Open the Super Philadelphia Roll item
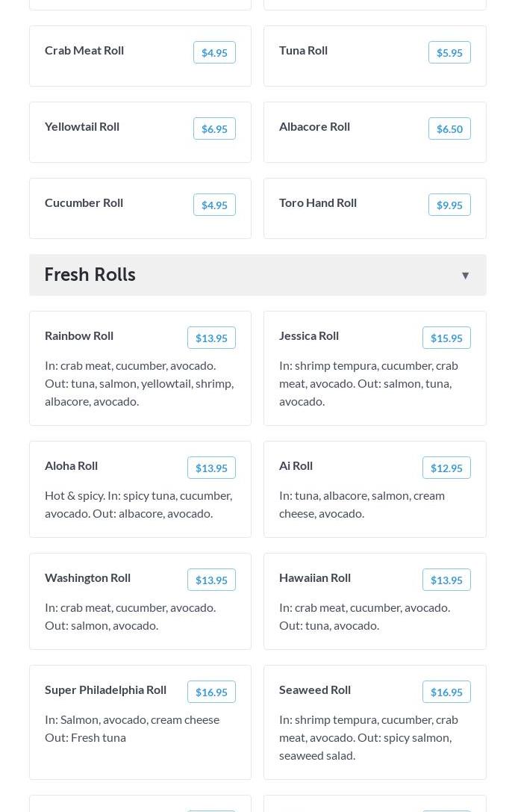Viewport: 515px width, 812px height. (x=105, y=689)
